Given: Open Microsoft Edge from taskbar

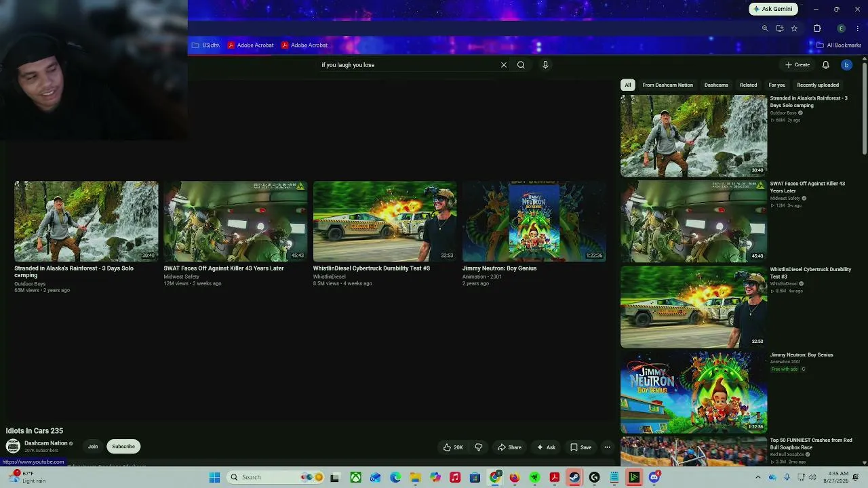Looking at the screenshot, I should [x=395, y=478].
